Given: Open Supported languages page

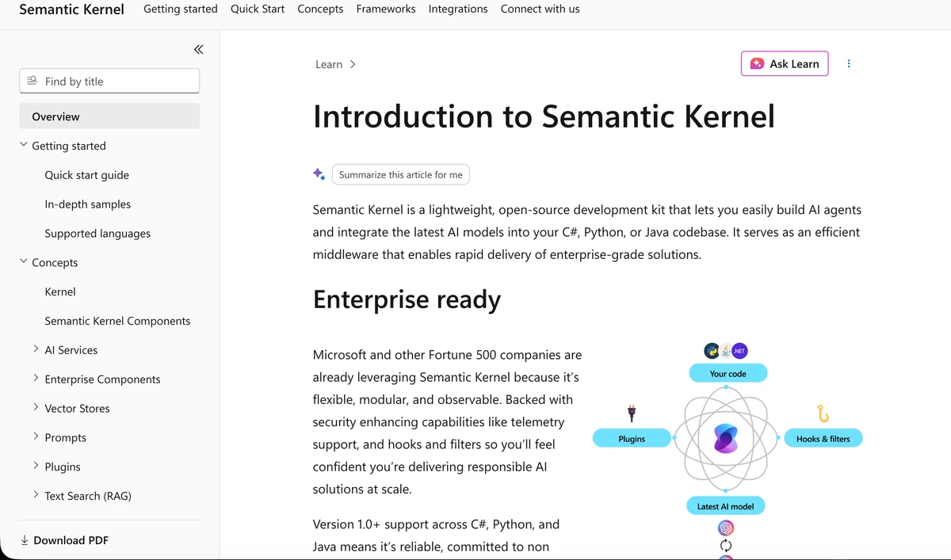Looking at the screenshot, I should (x=97, y=234).
